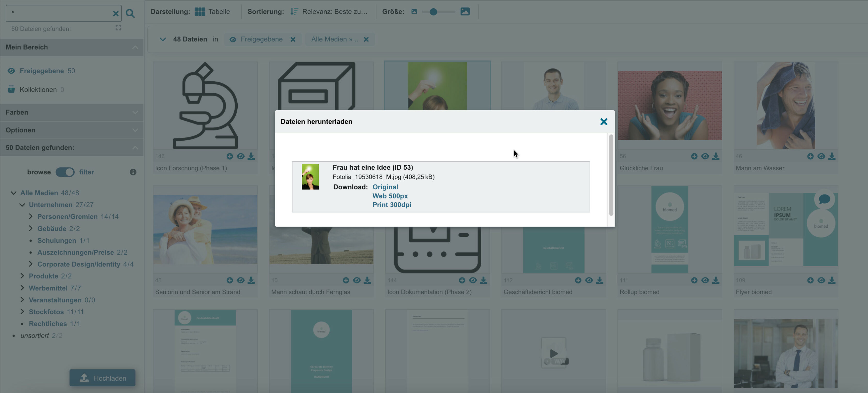Image resolution: width=868 pixels, height=393 pixels.
Task: Toggle eye icon for Mann schaut durch Fernglas
Action: click(357, 280)
